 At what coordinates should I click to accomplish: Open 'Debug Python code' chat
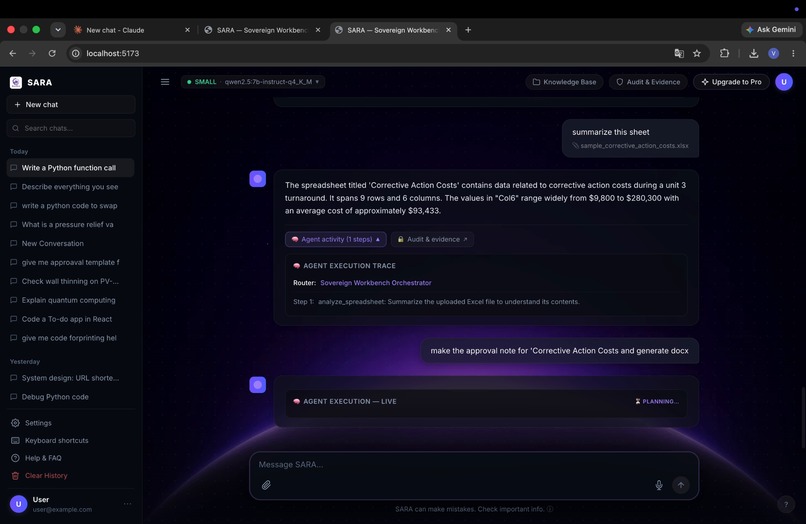[70, 397]
